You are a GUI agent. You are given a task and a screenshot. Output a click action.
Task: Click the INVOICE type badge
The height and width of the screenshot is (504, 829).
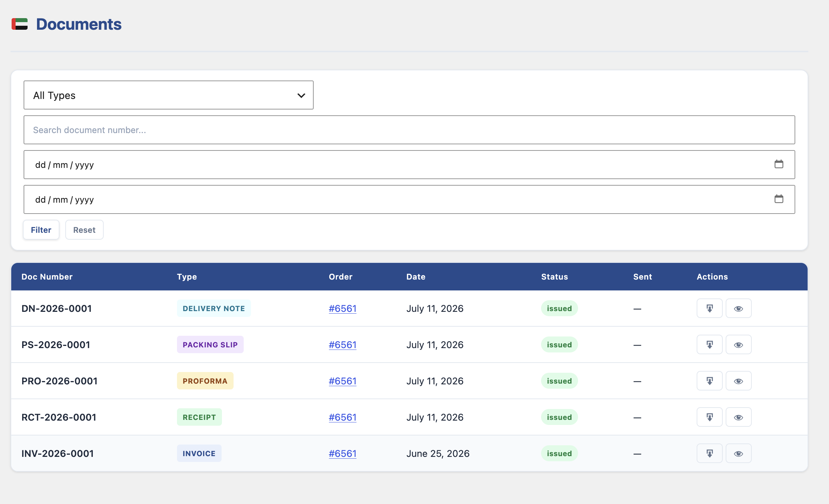tap(199, 453)
